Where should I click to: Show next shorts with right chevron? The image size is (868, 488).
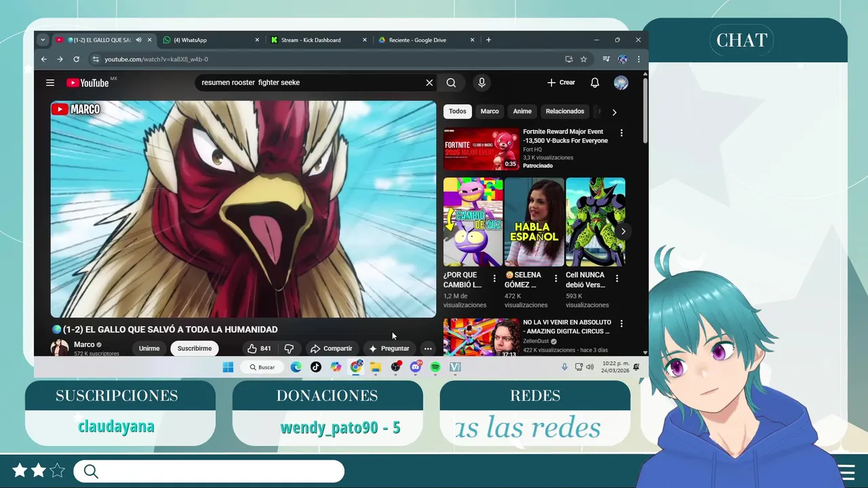(x=623, y=231)
